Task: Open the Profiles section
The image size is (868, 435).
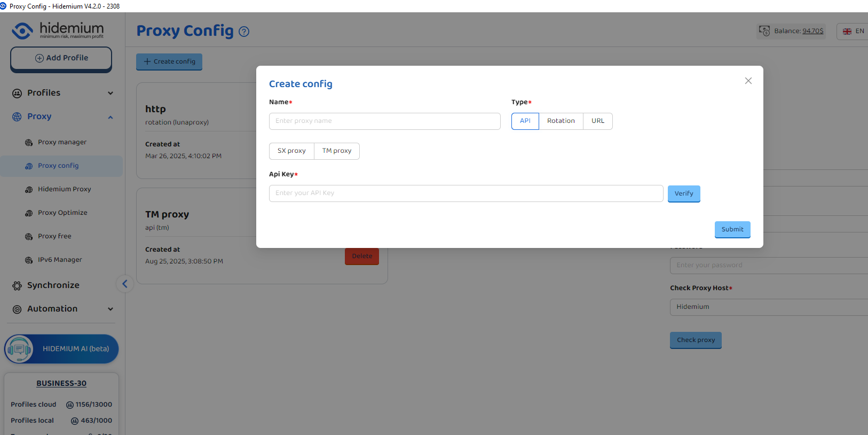Action: point(44,93)
